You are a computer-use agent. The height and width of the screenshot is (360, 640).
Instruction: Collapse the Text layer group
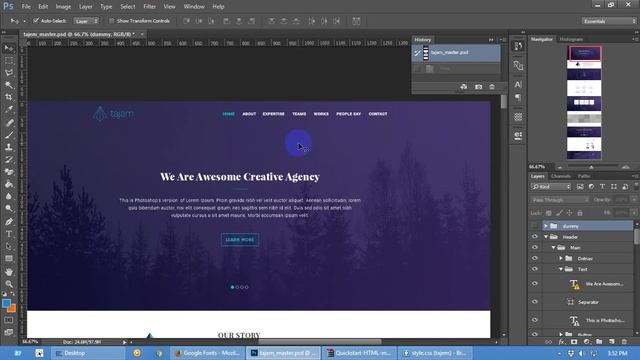561,269
